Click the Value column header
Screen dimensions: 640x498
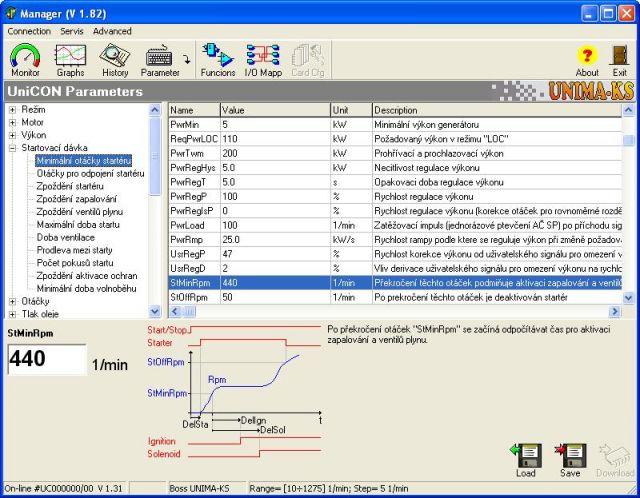(x=275, y=110)
